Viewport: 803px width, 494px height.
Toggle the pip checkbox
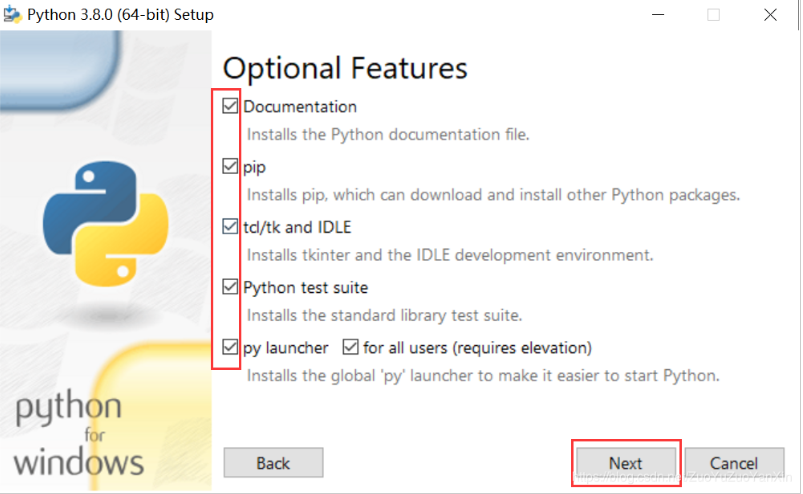(x=230, y=166)
